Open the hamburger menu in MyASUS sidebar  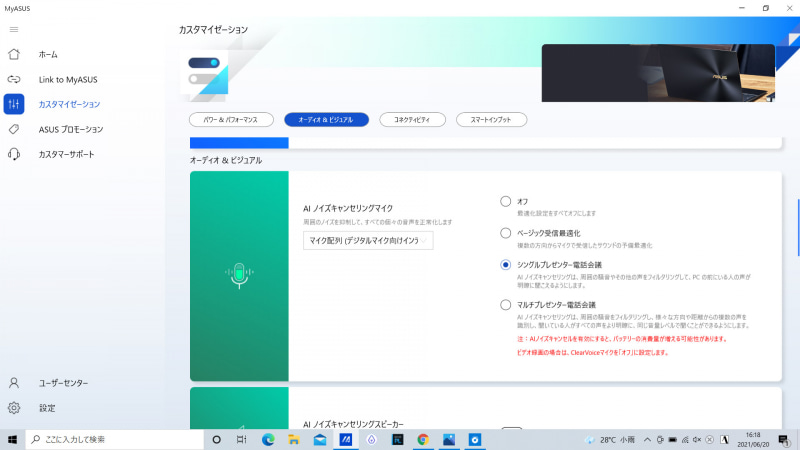(14, 30)
